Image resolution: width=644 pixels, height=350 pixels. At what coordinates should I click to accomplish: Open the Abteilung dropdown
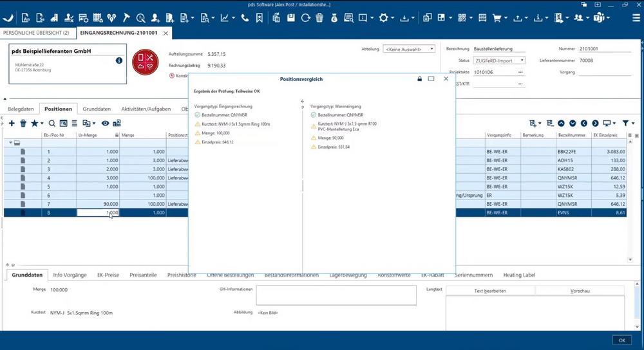[x=409, y=48]
